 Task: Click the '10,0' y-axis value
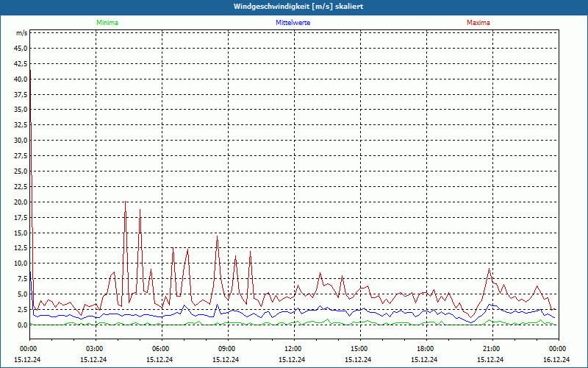point(21,263)
